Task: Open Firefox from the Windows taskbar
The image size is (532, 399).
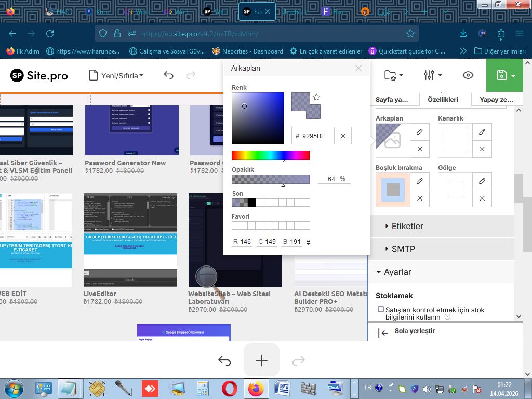Action: 256,389
